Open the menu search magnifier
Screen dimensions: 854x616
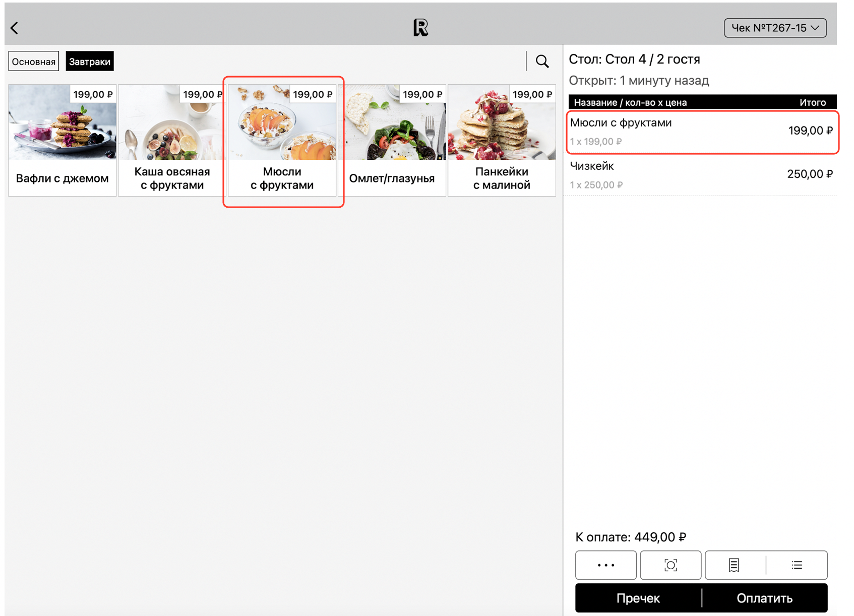[x=542, y=61]
